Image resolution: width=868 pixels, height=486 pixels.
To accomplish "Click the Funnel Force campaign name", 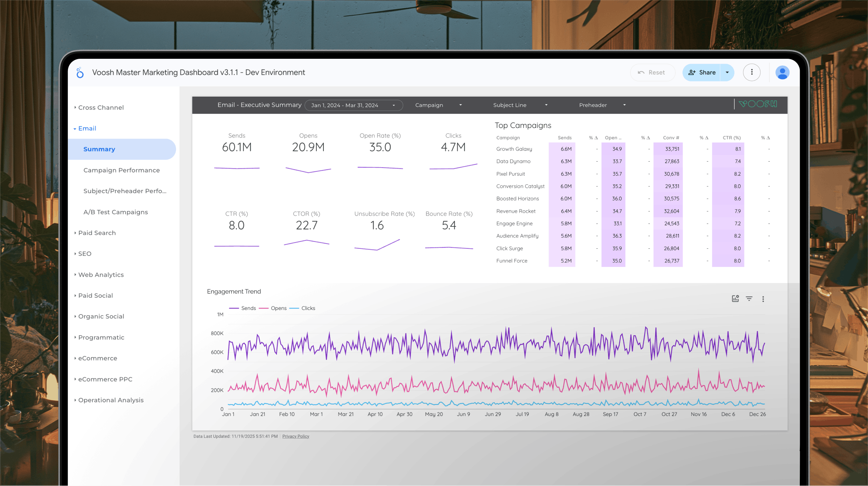I will 512,261.
